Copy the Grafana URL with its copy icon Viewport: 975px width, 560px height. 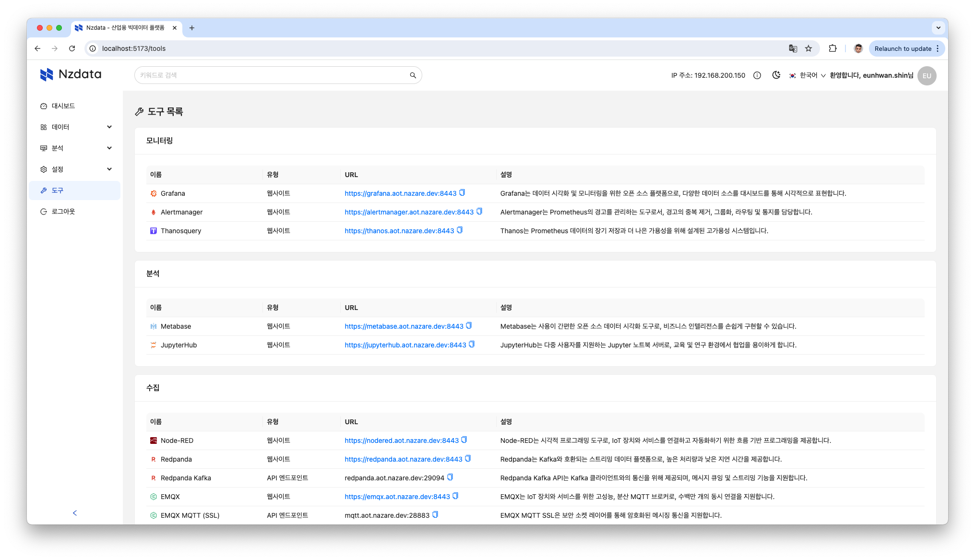click(462, 193)
